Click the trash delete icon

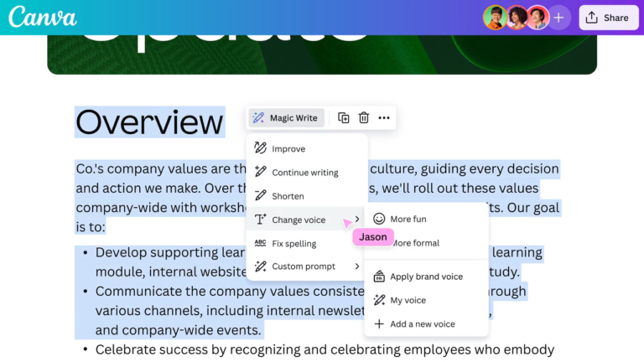click(363, 118)
